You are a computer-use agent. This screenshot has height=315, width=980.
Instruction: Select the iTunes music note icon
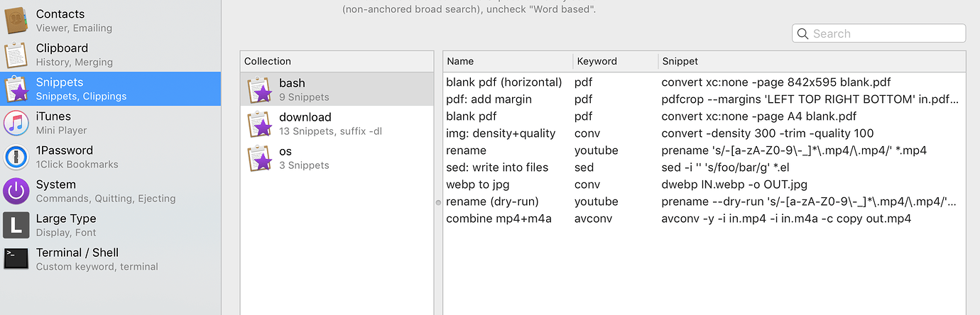point(16,123)
